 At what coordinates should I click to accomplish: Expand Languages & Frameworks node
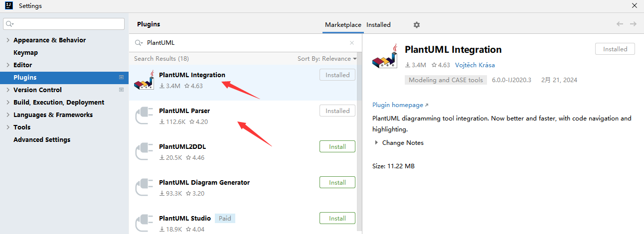(7, 115)
